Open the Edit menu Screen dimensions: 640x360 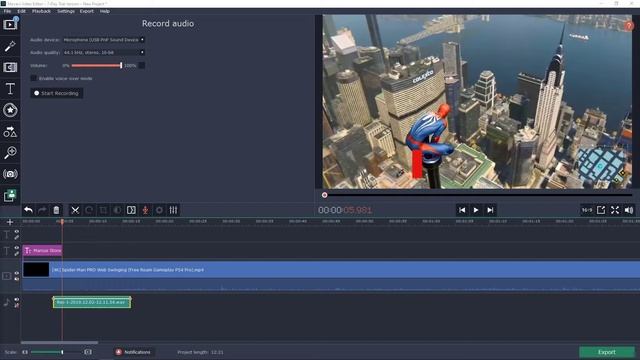coord(21,11)
